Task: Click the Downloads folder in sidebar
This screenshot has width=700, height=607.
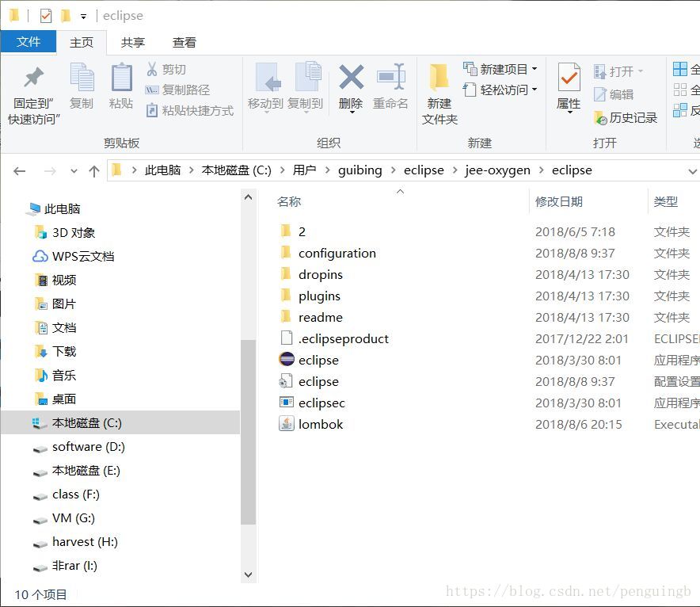Action: point(55,352)
